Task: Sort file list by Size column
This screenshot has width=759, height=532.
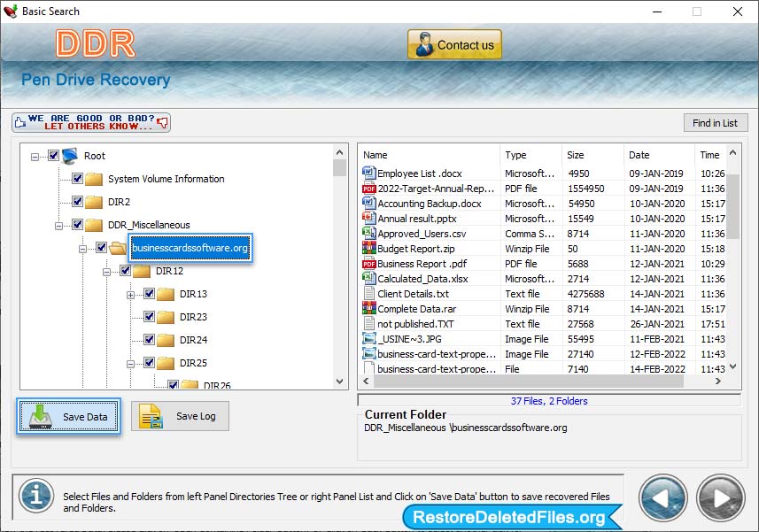Action: (593, 155)
